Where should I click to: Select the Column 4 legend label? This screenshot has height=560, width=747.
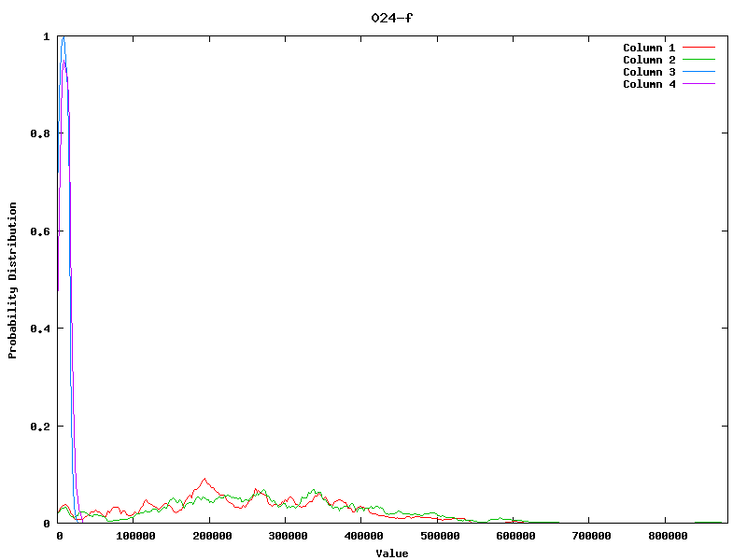[649, 84]
